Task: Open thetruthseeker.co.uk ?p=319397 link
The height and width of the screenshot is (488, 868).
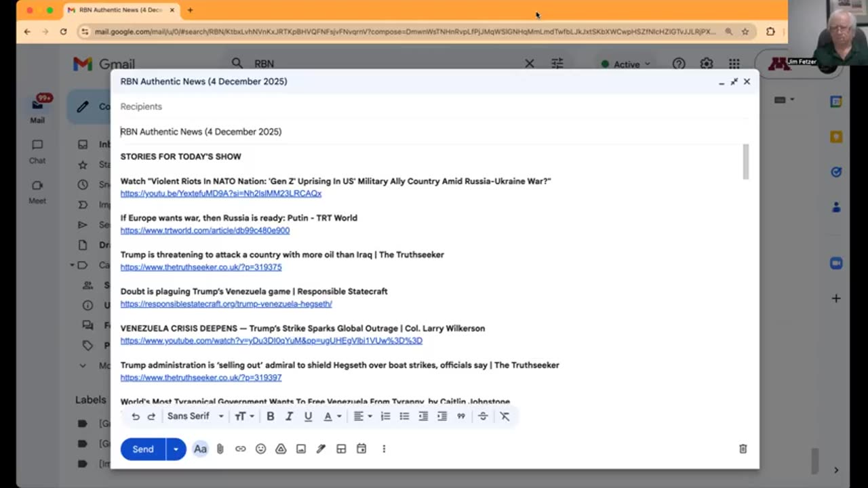Action: pos(201,378)
